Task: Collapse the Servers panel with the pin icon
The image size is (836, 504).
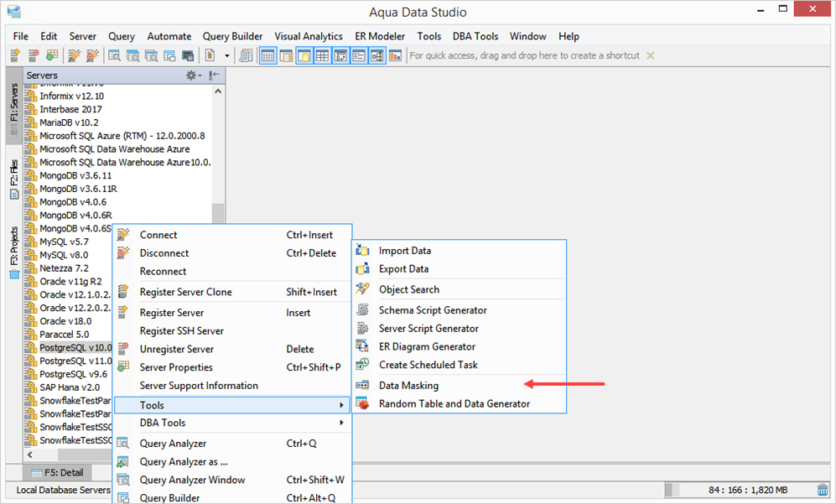Action: [215, 75]
